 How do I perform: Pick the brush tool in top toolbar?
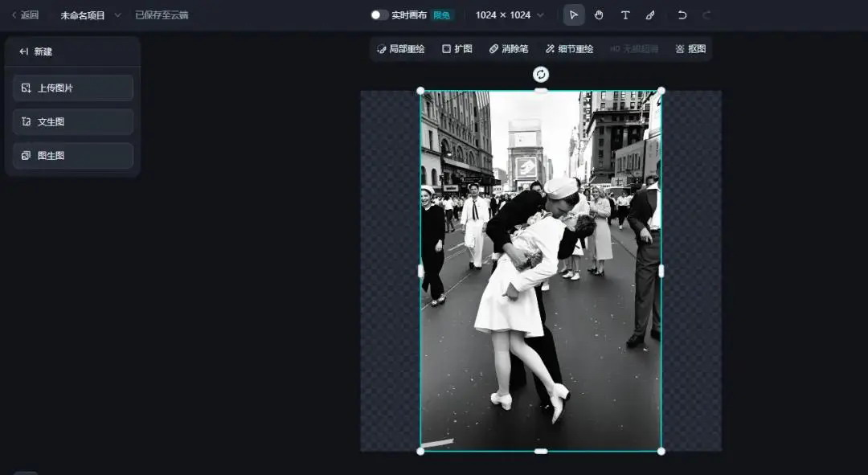pos(650,15)
